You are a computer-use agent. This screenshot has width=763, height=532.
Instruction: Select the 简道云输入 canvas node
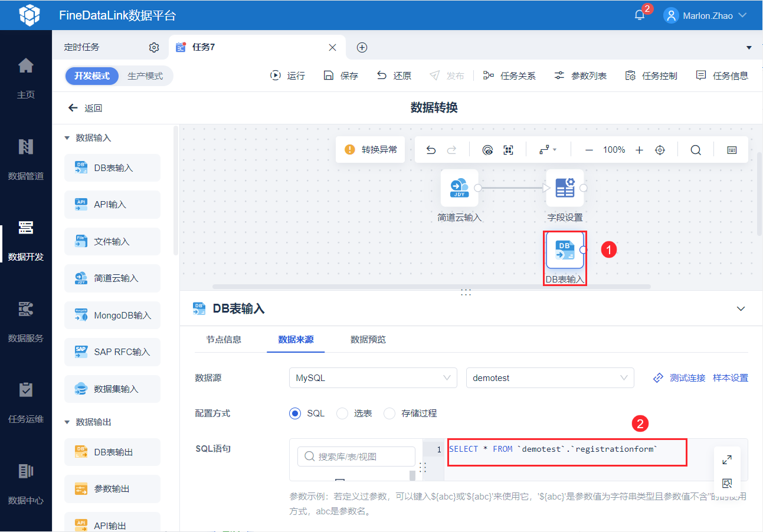[x=460, y=188]
